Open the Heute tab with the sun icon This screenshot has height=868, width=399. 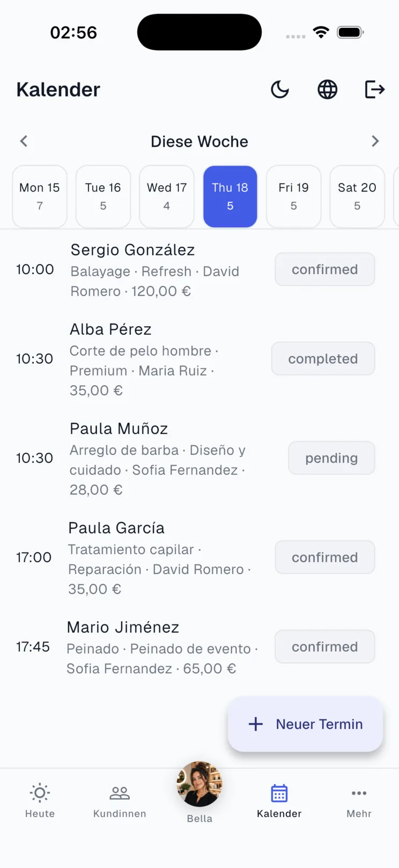(40, 792)
